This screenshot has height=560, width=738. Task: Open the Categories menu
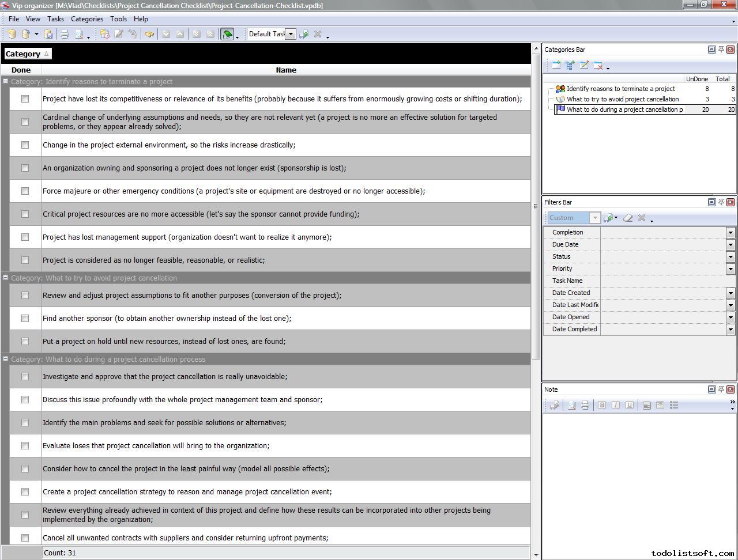pyautogui.click(x=86, y=19)
